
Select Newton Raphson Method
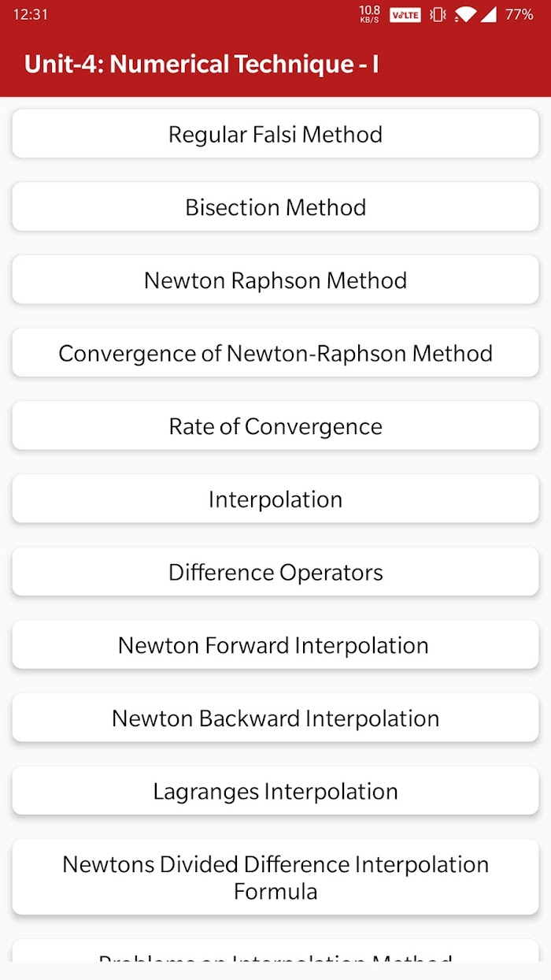click(x=275, y=280)
